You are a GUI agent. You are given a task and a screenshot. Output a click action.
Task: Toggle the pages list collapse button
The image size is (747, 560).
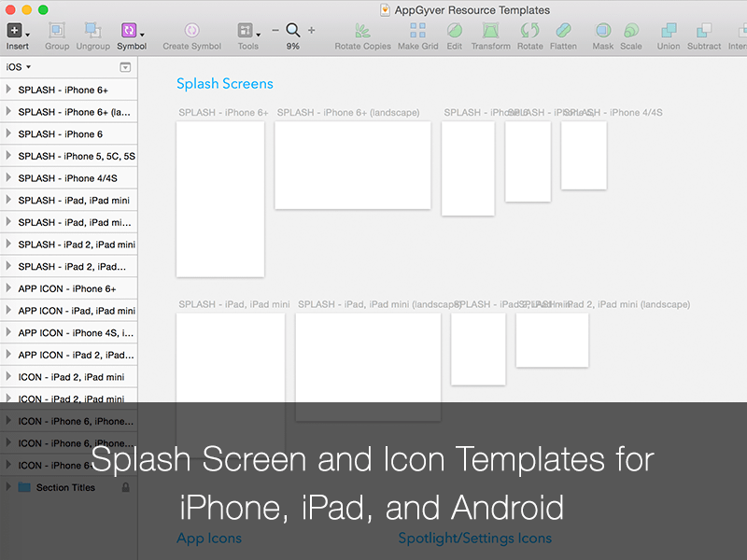click(125, 67)
